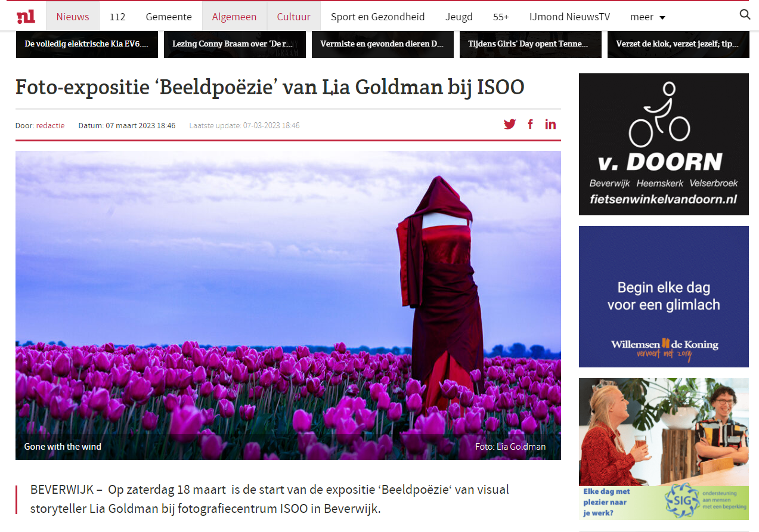759x532 pixels.
Task: Open the Lezing Conny Braam article
Action: pos(235,44)
